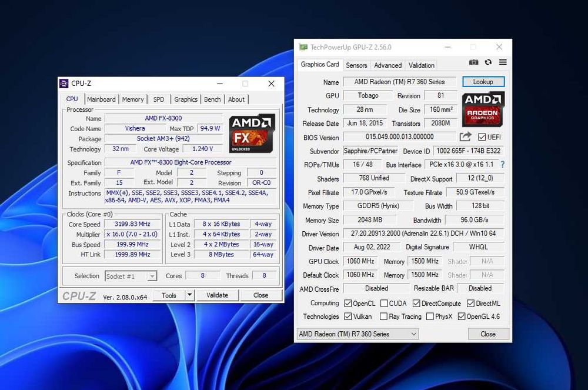Select the CPU tab in CPU-Z
The image size is (588, 390).
tap(72, 99)
